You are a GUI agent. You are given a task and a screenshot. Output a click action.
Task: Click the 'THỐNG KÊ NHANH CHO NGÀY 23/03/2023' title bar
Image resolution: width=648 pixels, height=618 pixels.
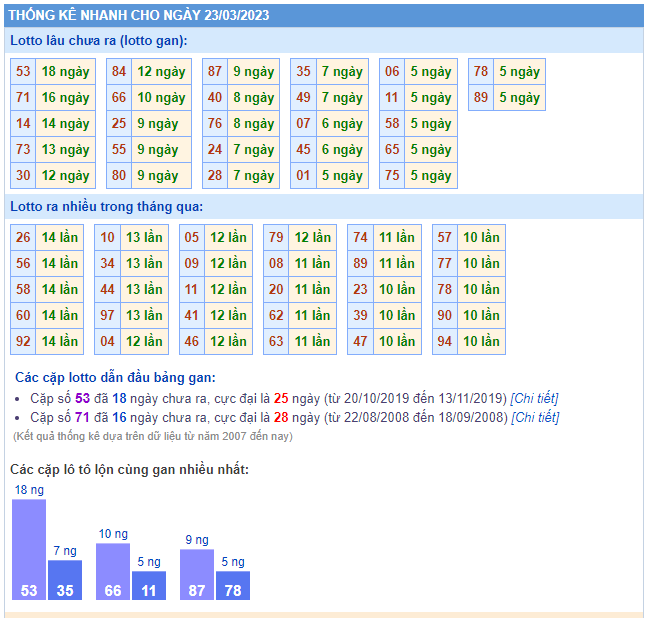[140, 15]
